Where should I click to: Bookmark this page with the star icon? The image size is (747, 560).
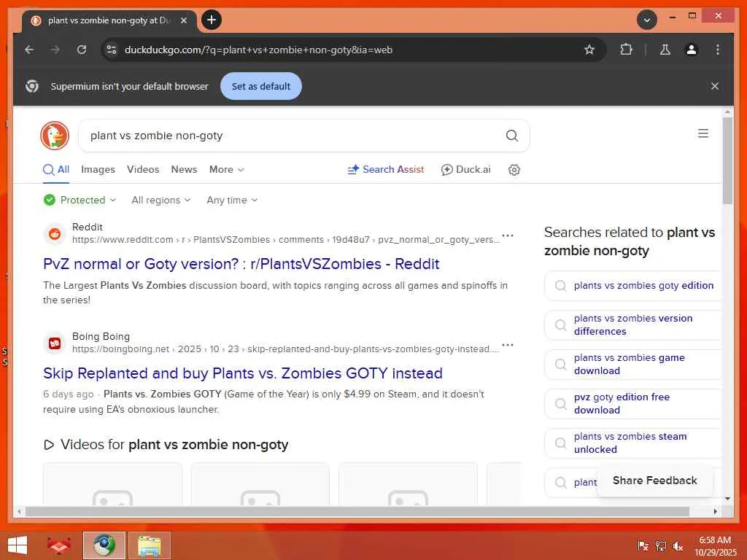coord(589,50)
